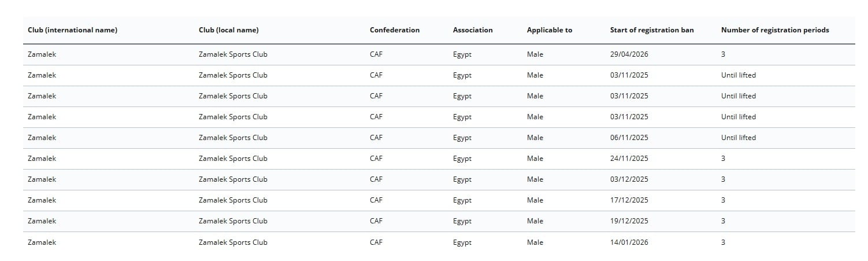Select the "Applicable to" column header
Viewport: 868px width, 261px height.
[x=550, y=30]
